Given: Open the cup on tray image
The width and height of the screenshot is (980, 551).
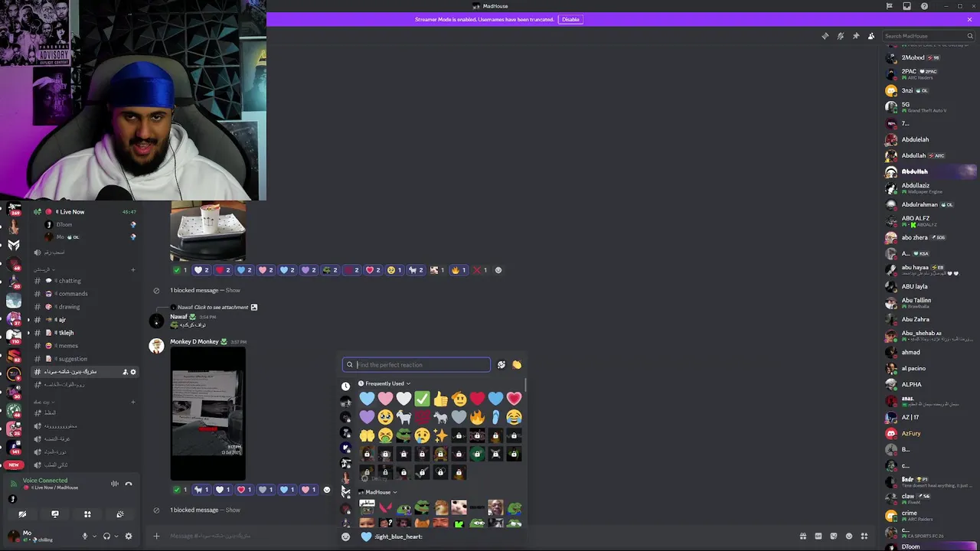Looking at the screenshot, I should point(208,231).
